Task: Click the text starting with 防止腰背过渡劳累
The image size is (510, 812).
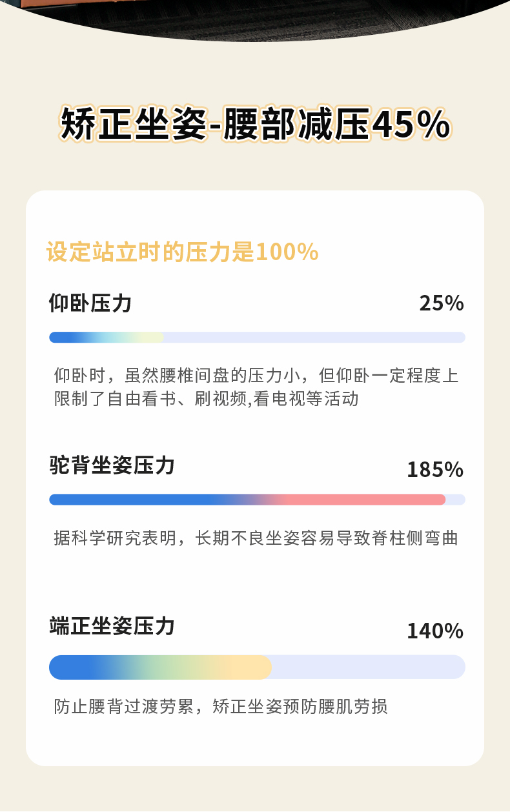Action: [220, 706]
